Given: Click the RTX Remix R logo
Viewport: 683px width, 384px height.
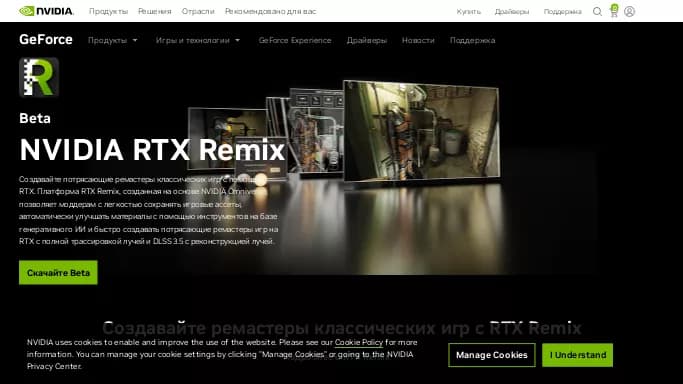Looking at the screenshot, I should [x=39, y=77].
